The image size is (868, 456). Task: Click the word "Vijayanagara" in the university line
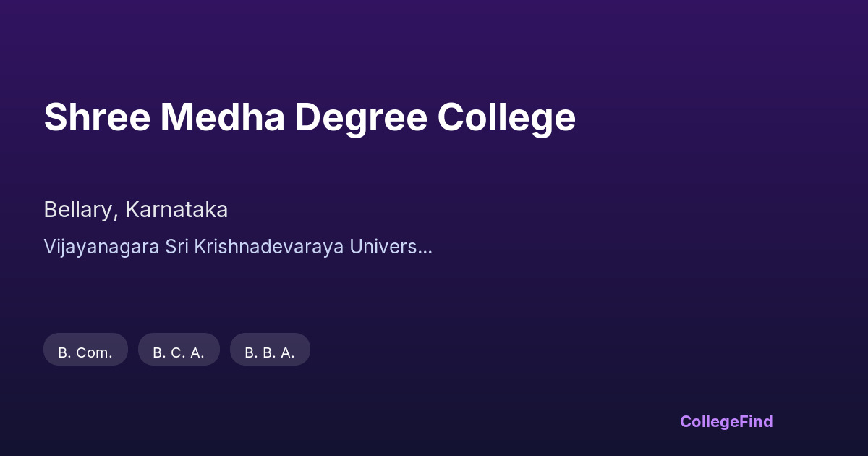(101, 247)
